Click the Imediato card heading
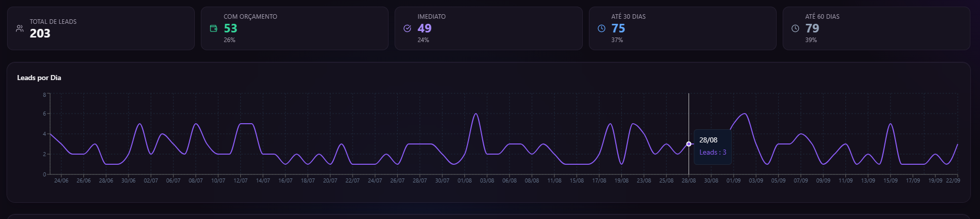This screenshot has width=980, height=219. click(x=432, y=17)
